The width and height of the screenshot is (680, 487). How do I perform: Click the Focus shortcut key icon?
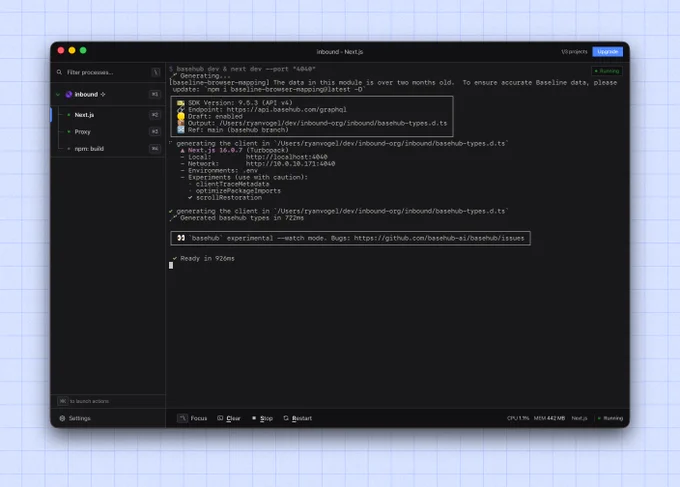coord(182,418)
